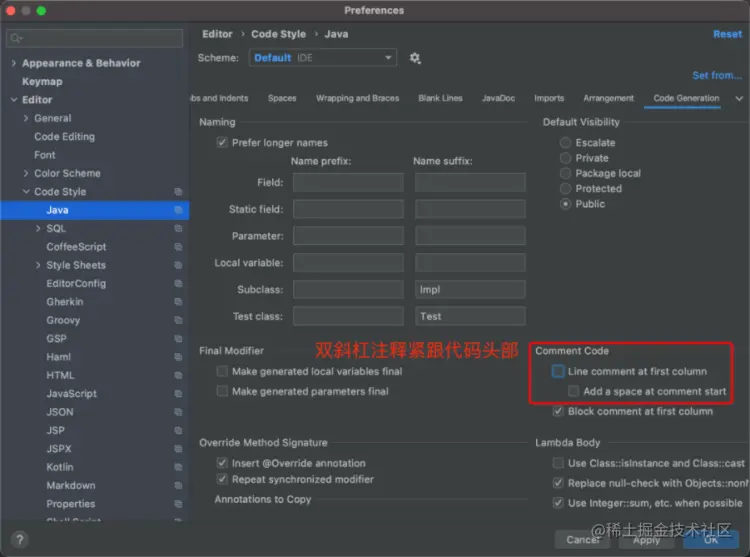
Task: Switch to Wrapping and Braces tab
Action: 357,98
